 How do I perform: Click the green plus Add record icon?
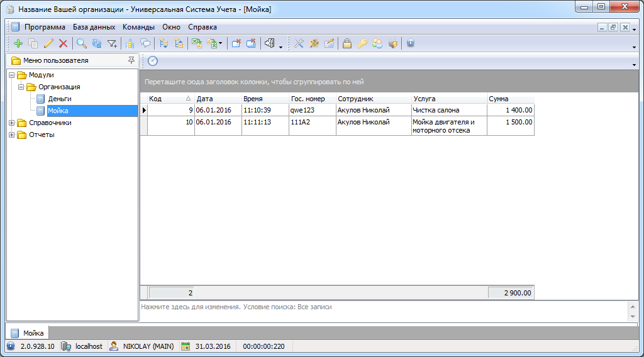(x=18, y=43)
